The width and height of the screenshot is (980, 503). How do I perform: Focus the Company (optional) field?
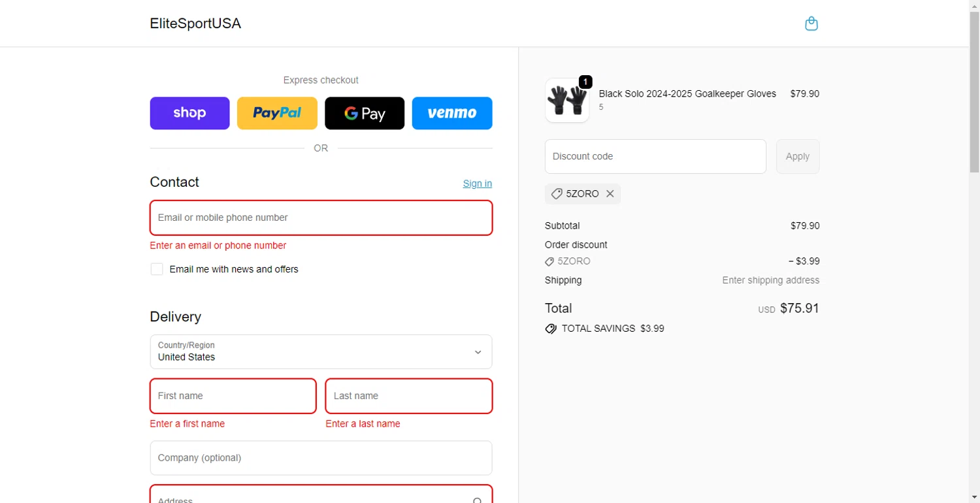pos(321,458)
